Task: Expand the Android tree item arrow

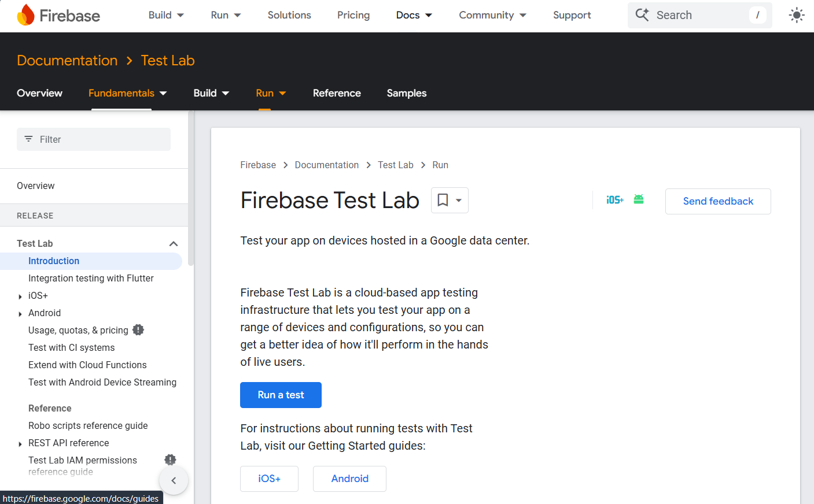Action: [x=20, y=313]
